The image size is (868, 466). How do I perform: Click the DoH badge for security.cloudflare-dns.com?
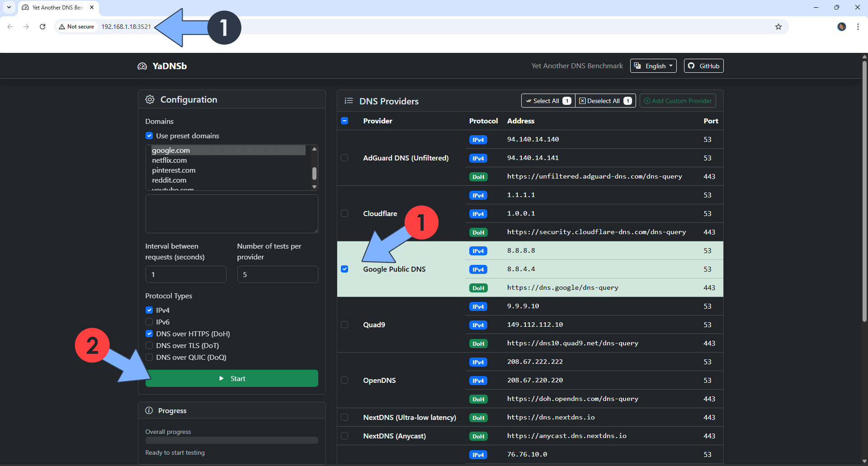pos(478,232)
